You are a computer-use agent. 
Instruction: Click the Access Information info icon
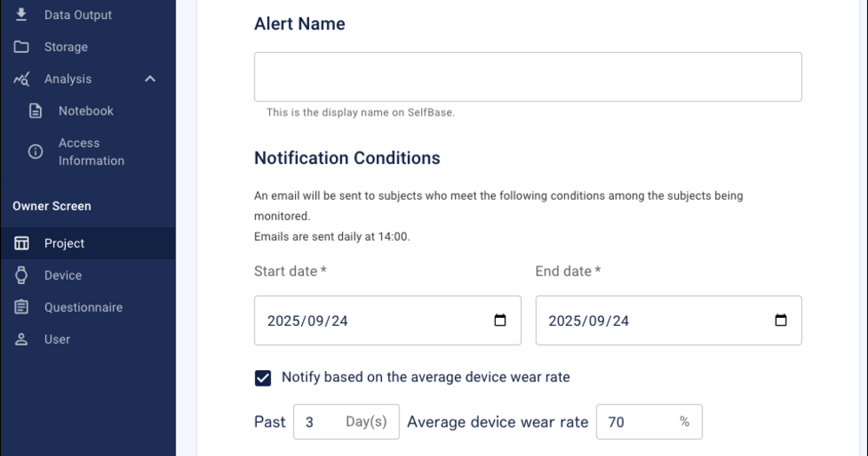point(36,152)
